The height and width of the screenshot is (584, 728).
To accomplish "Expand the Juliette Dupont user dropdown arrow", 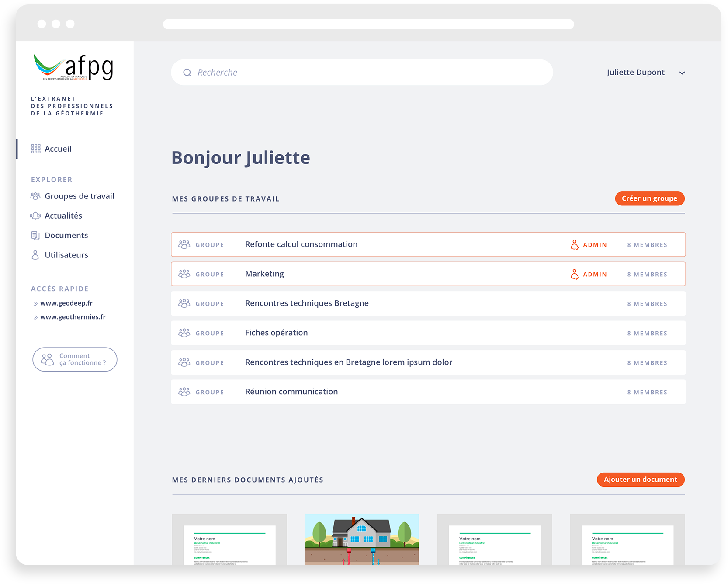I will coord(682,73).
